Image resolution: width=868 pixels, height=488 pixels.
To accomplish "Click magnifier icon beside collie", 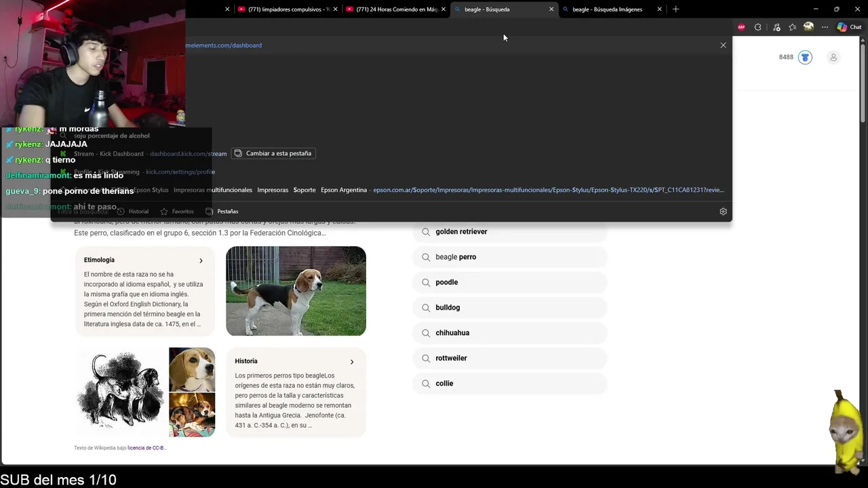I will pos(426,384).
